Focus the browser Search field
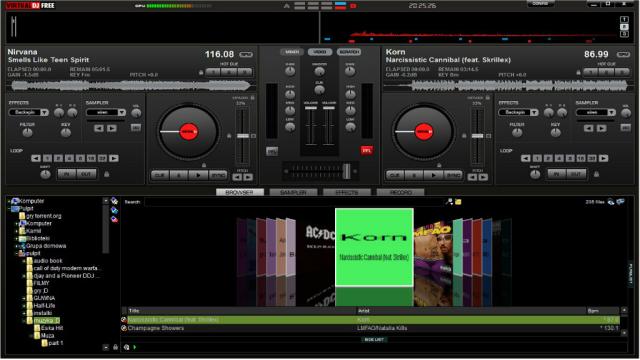 click(293, 202)
